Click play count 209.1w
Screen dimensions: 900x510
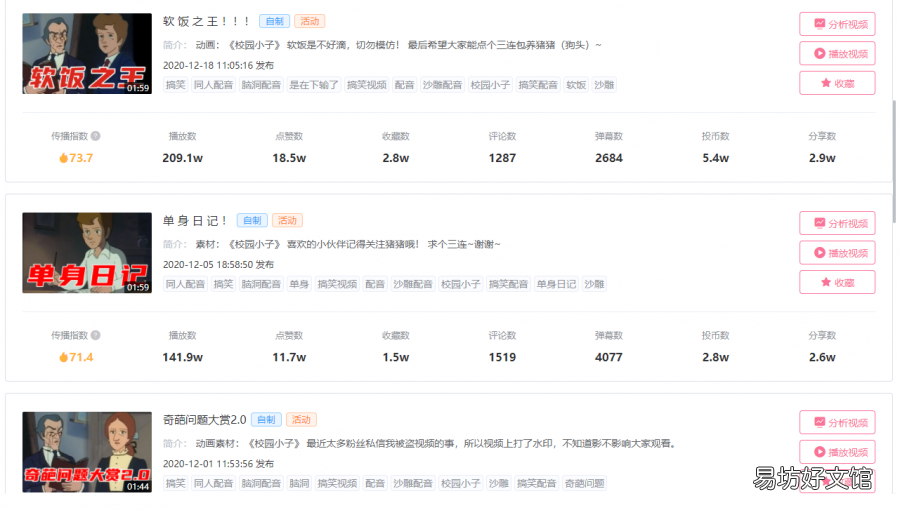tap(183, 158)
